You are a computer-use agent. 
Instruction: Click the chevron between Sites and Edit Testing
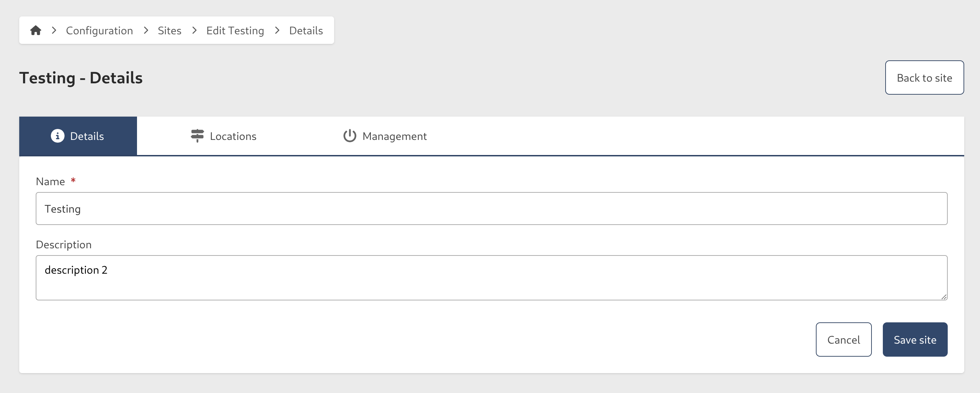point(194,30)
